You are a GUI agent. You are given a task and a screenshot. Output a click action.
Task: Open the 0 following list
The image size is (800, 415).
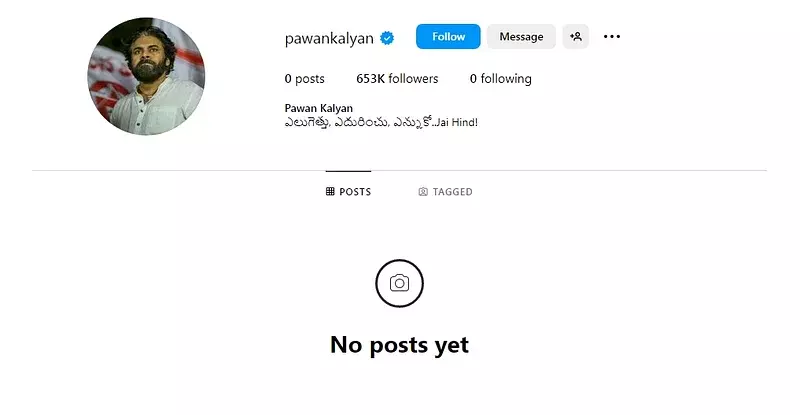point(501,79)
